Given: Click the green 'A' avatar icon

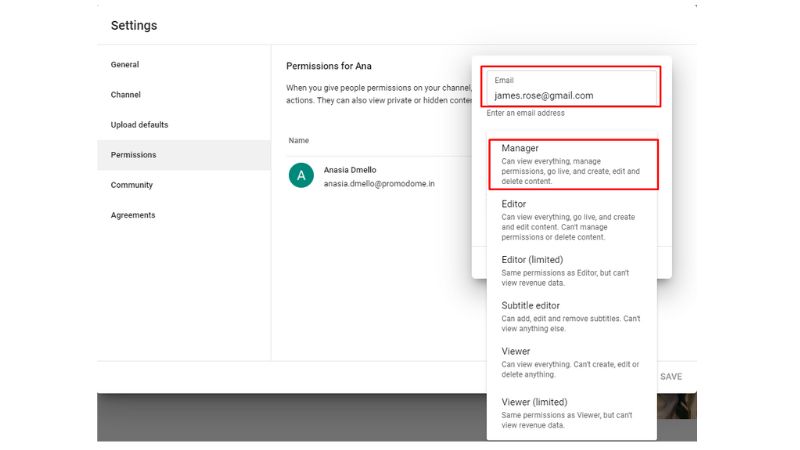Looking at the screenshot, I should (301, 177).
